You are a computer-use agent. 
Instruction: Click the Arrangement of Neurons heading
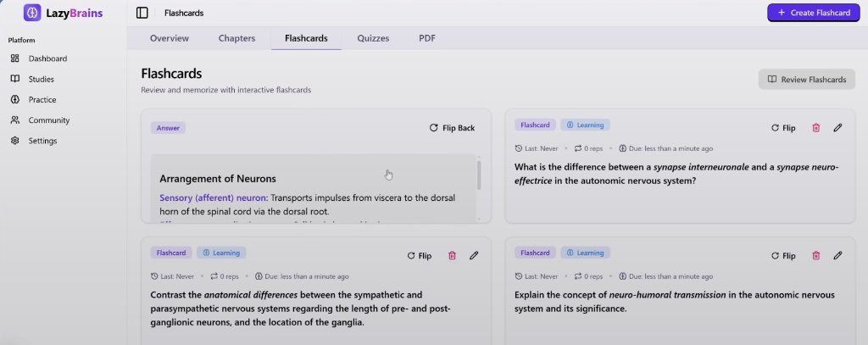pyautogui.click(x=218, y=179)
